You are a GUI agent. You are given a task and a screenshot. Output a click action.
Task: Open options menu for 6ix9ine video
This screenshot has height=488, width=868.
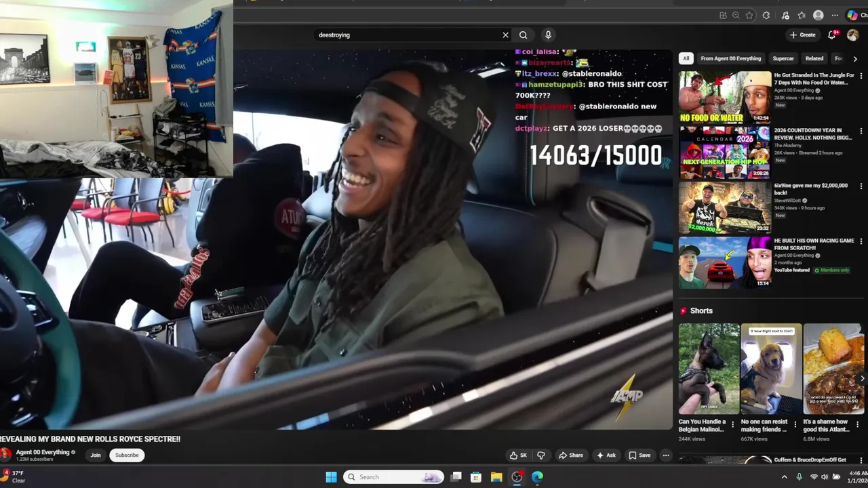861,186
